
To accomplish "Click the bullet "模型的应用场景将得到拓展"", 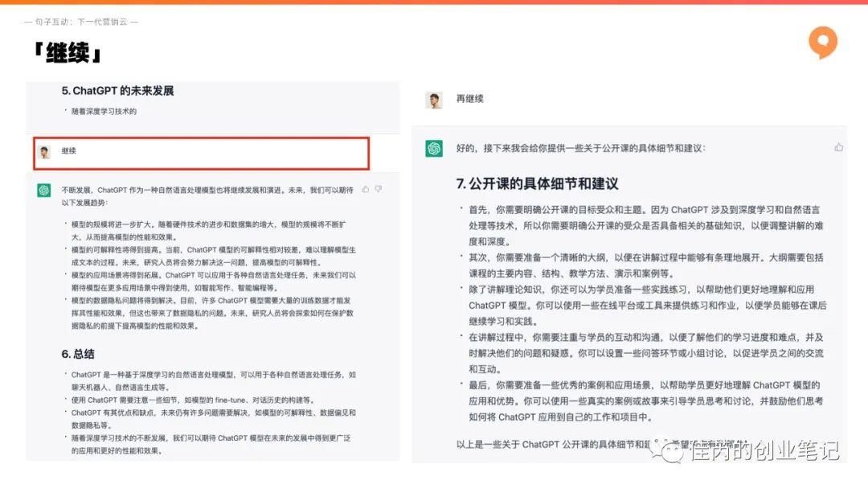I will pyautogui.click(x=214, y=281).
